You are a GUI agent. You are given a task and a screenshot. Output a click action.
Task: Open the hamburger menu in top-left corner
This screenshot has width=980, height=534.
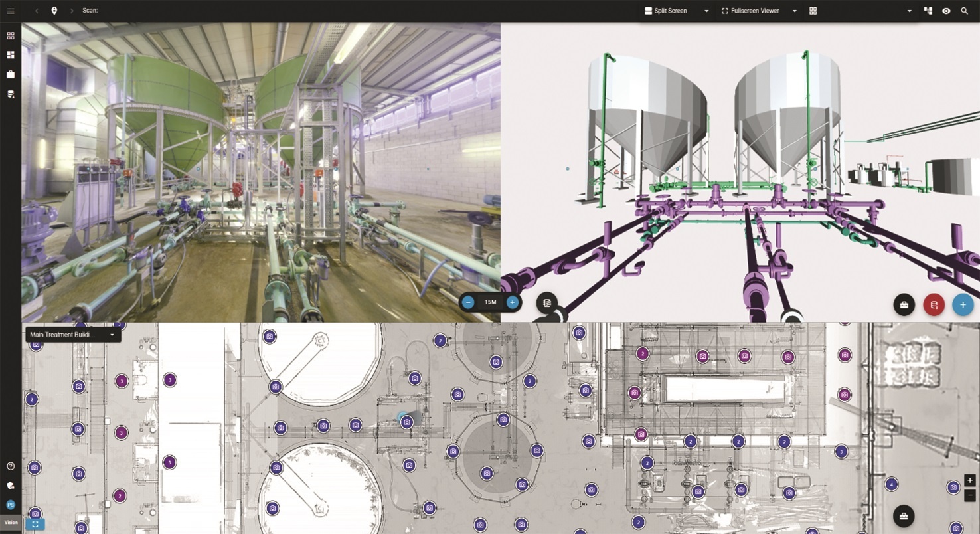(11, 11)
